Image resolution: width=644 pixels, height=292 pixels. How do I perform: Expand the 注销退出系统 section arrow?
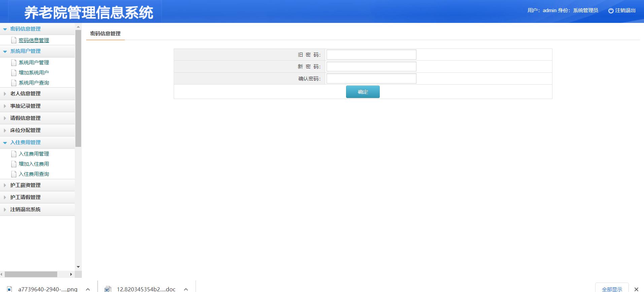point(5,209)
